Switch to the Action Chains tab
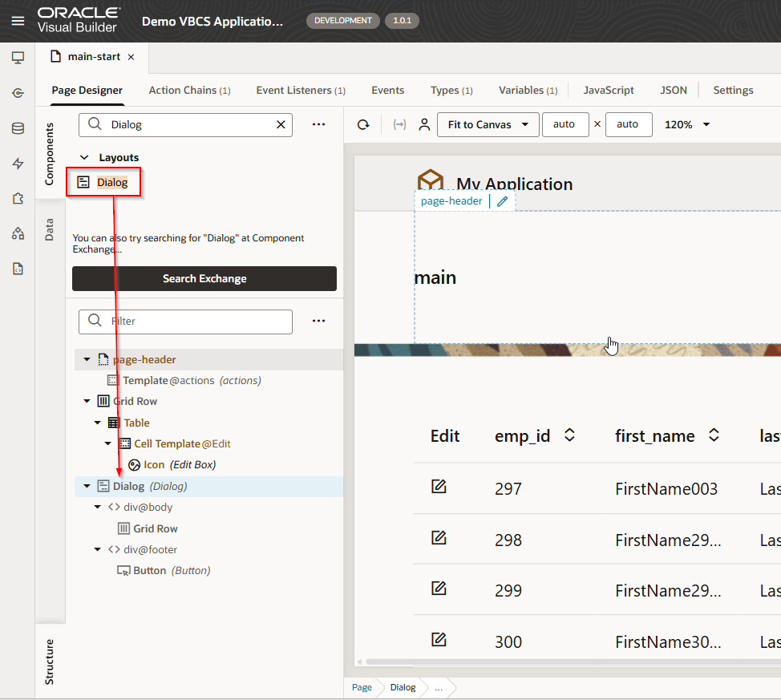 pyautogui.click(x=189, y=91)
